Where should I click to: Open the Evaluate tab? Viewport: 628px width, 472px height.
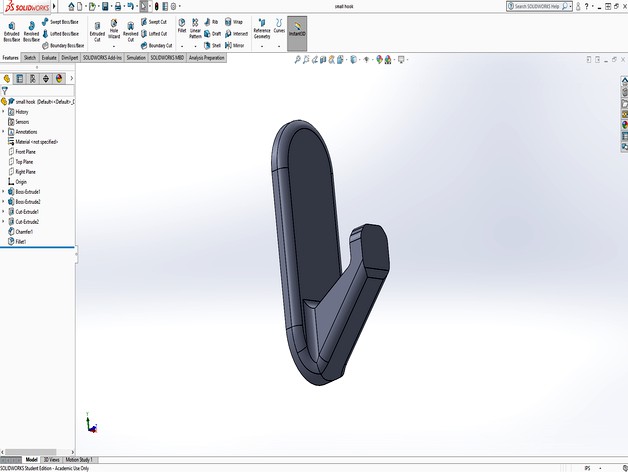(x=49, y=58)
